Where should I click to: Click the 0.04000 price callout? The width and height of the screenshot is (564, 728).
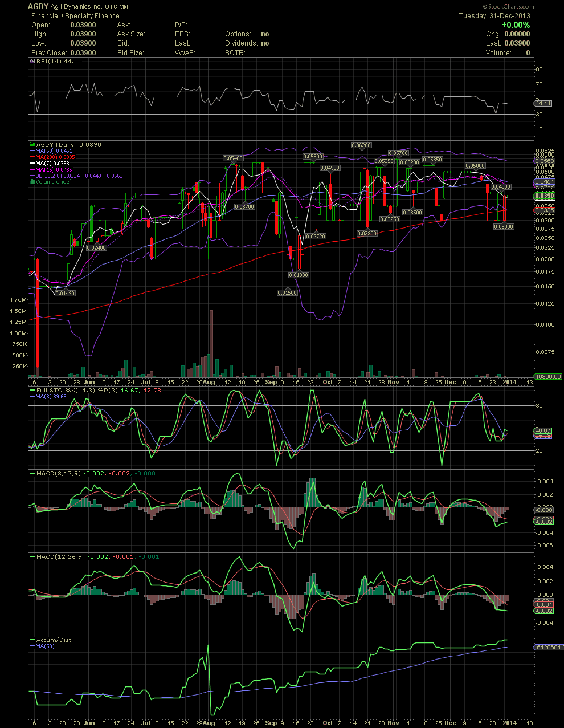click(x=501, y=187)
